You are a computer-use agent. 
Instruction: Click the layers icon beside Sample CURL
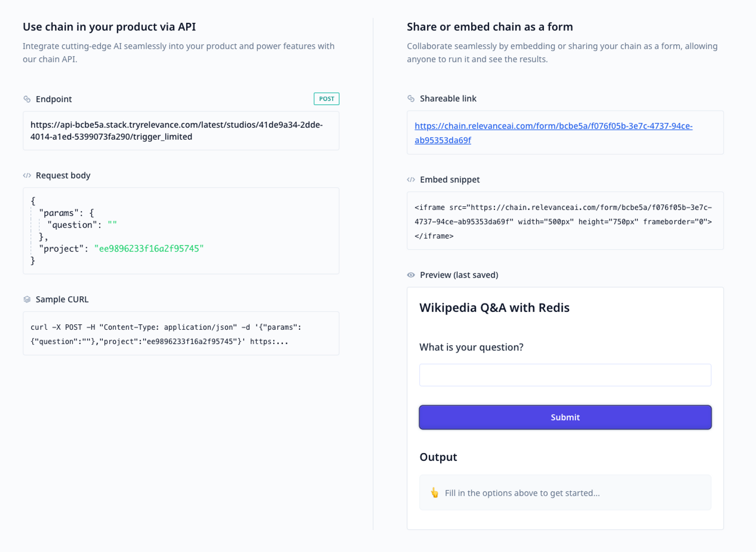(x=27, y=299)
